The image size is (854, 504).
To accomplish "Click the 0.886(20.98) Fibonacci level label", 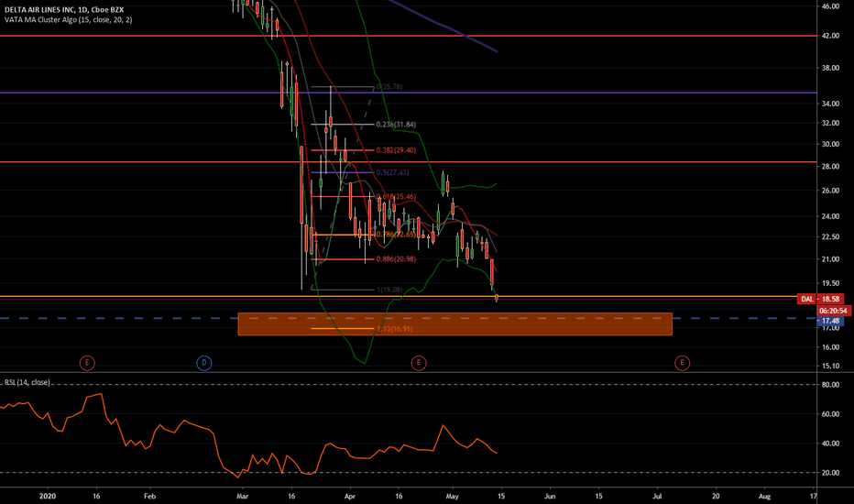I will tap(396, 259).
